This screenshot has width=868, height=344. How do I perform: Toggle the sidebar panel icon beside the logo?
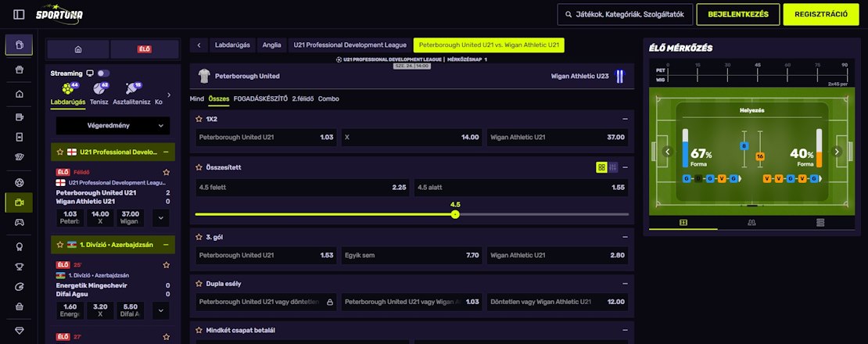point(19,14)
